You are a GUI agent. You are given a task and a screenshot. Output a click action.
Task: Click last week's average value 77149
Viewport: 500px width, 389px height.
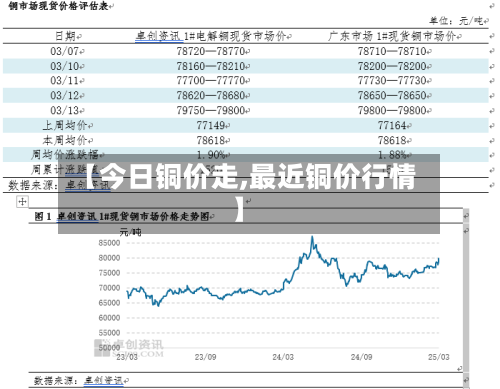[x=211, y=125]
